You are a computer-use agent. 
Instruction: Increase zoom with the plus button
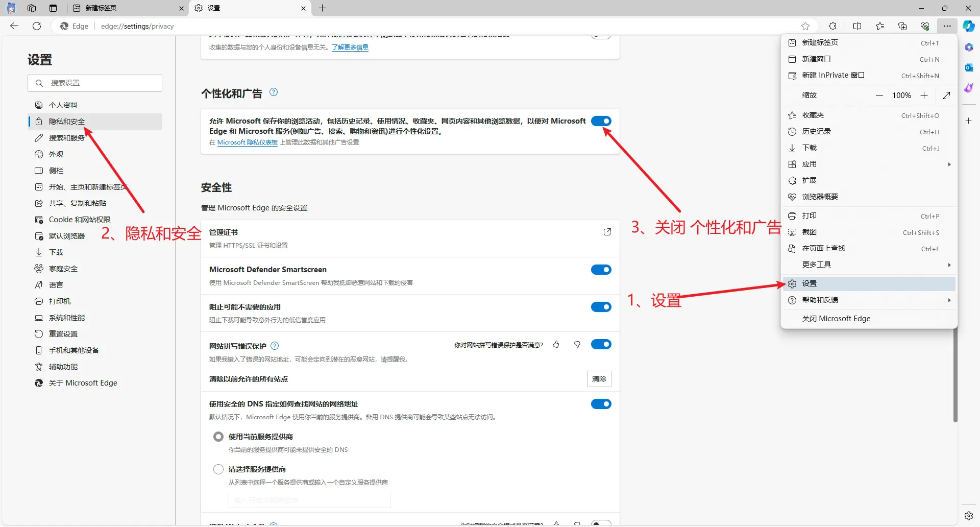924,95
